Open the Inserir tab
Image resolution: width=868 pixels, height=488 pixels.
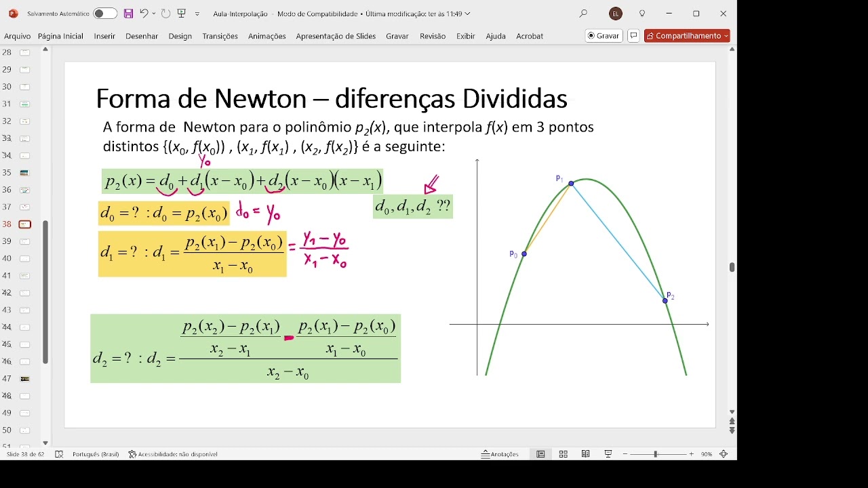(x=104, y=36)
